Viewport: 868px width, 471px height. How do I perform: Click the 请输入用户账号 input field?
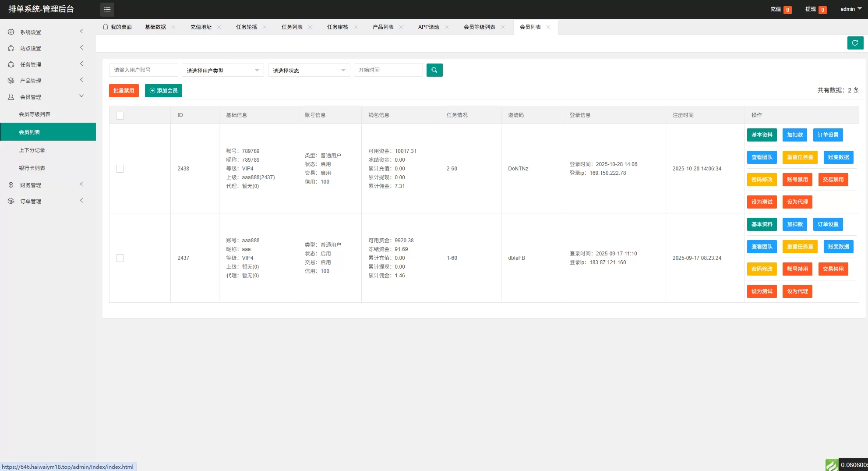click(143, 70)
